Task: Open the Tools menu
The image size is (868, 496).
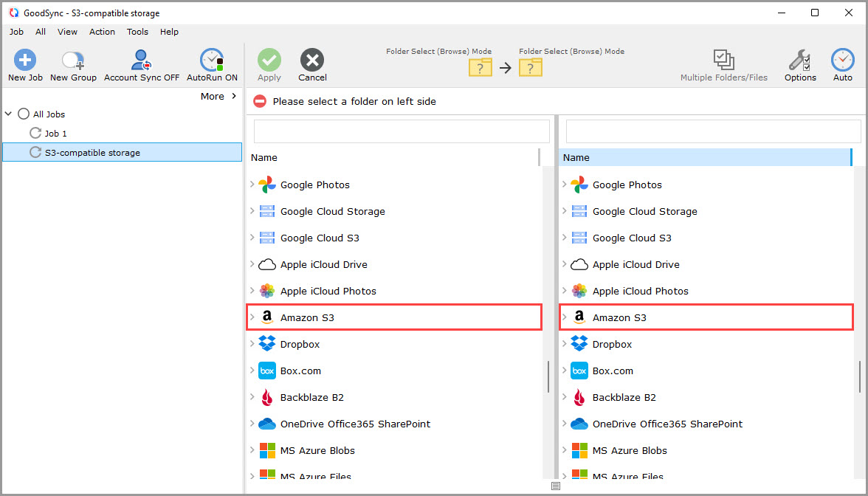Action: click(x=137, y=32)
